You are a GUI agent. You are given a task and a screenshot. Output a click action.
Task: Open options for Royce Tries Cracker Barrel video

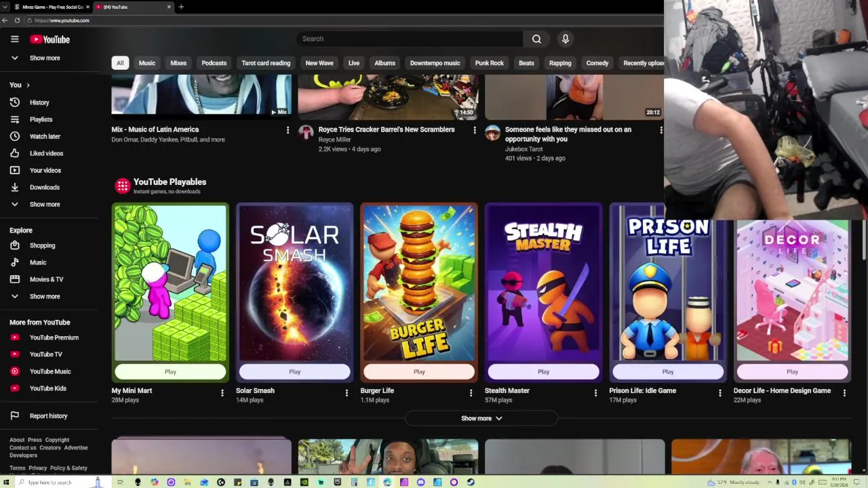[474, 130]
